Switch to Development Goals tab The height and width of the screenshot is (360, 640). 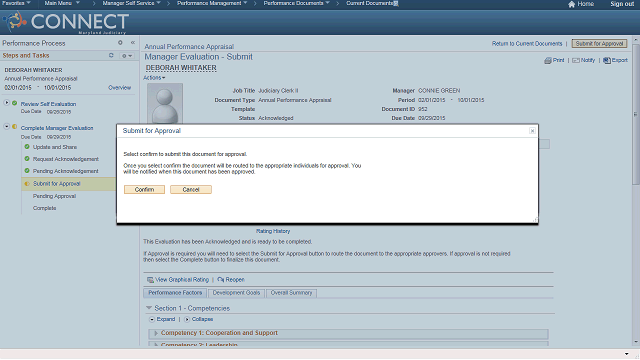[236, 293]
